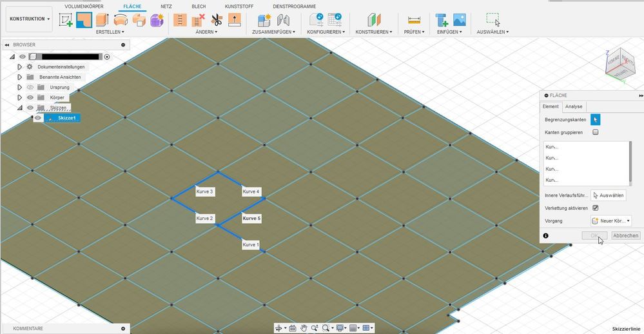Open the configuration table icon
This screenshot has height=334, width=644.
[x=335, y=20]
